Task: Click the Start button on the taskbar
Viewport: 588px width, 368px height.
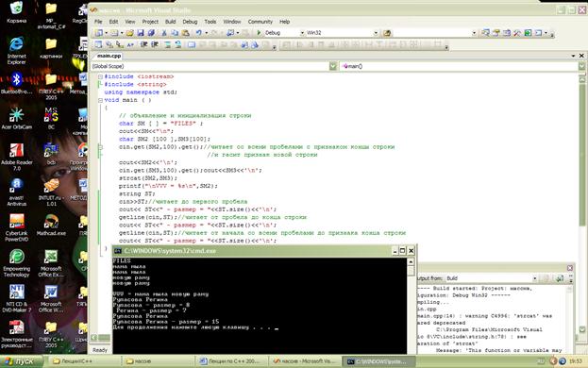Action: pos(21,361)
